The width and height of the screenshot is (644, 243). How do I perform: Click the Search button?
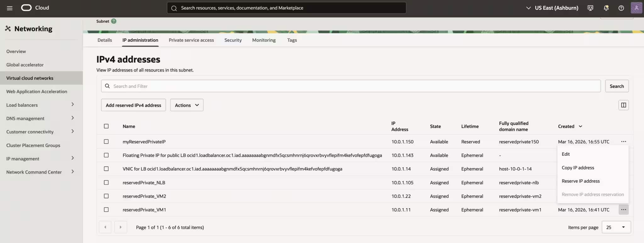[617, 86]
